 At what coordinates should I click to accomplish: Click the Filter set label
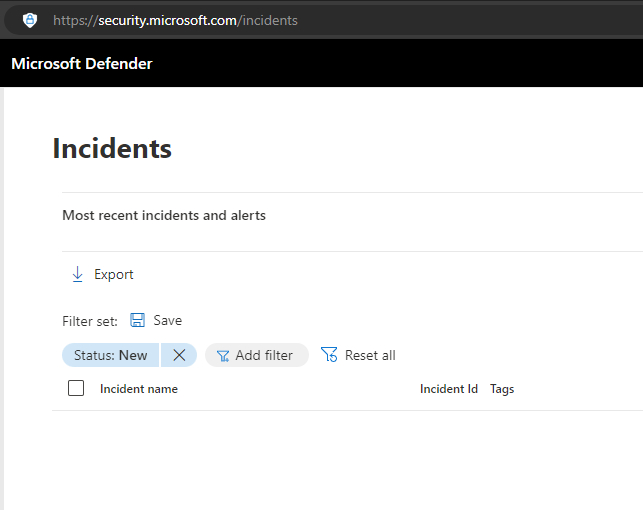coord(90,321)
